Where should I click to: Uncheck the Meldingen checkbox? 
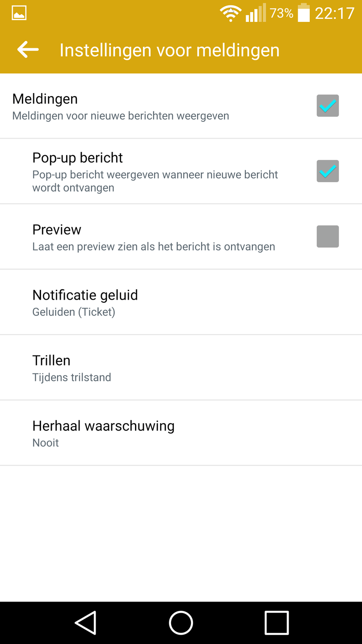(x=328, y=106)
